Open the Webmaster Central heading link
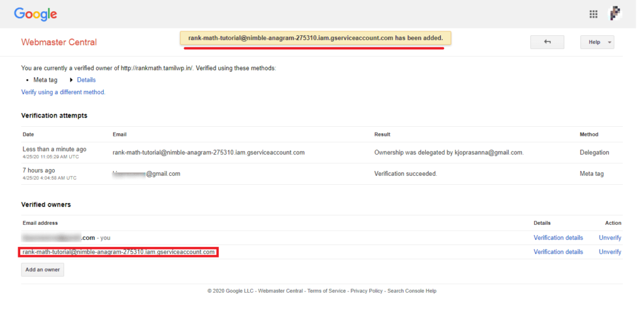This screenshot has height=311, width=644. [59, 42]
